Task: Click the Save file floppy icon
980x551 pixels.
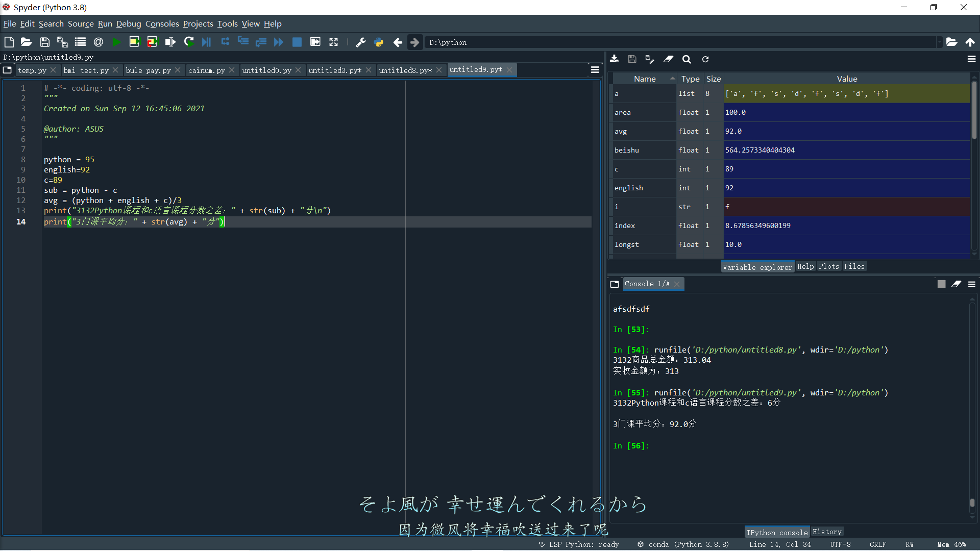Action: (45, 42)
